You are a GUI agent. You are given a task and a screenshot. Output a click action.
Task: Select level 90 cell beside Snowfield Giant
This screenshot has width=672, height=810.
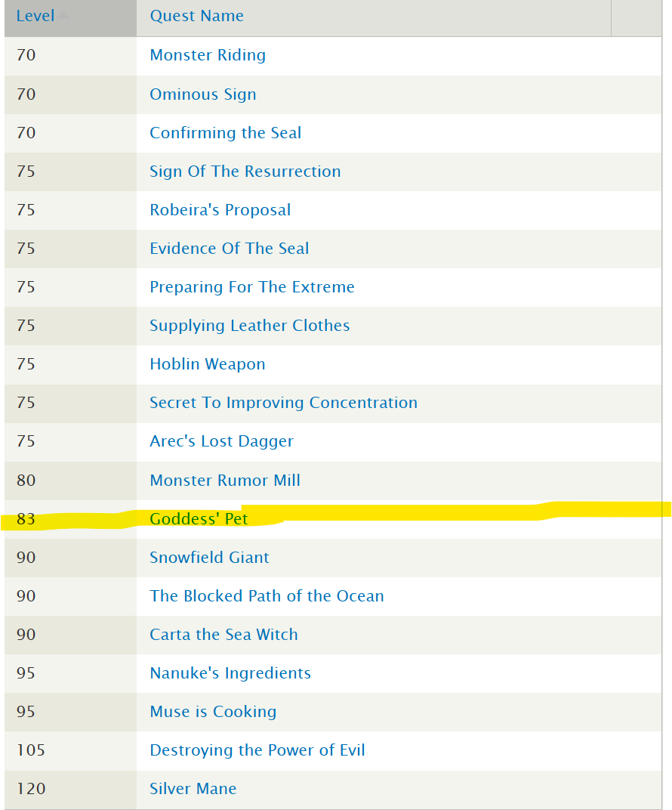(x=70, y=558)
